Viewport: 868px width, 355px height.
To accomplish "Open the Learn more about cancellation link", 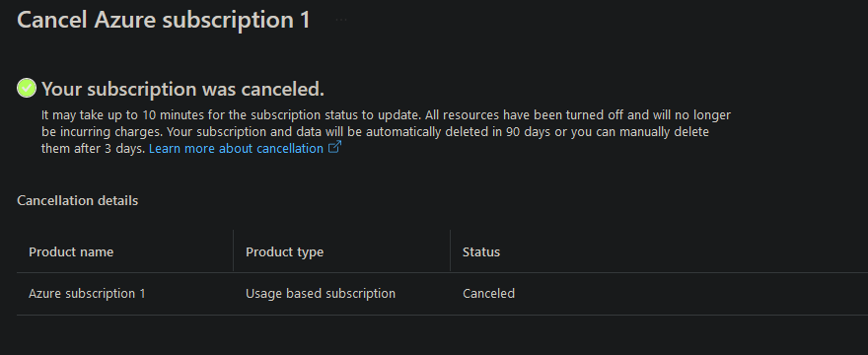I will tap(236, 149).
